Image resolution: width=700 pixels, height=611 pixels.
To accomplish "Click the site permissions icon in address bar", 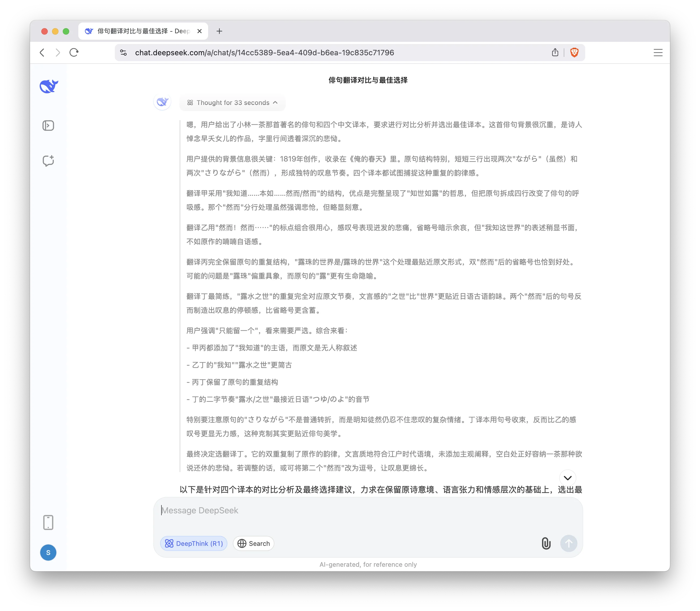I will 123,53.
